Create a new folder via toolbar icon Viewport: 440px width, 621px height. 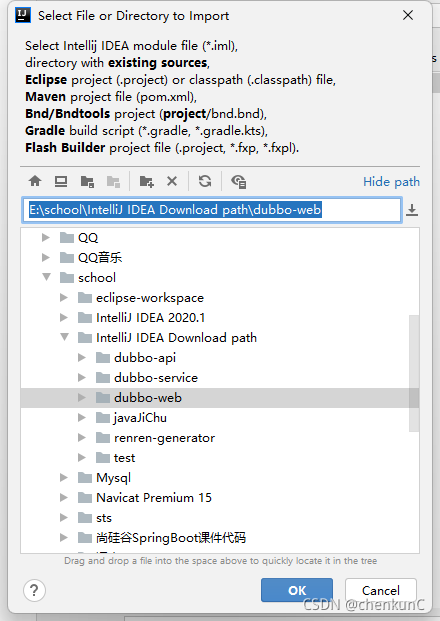click(x=147, y=181)
